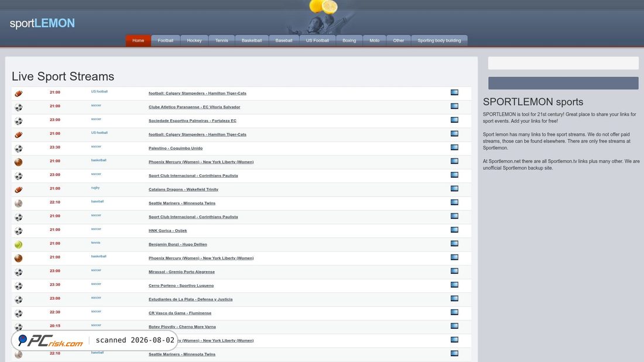Open the Football tab
This screenshot has height=362, width=644.
point(166,40)
